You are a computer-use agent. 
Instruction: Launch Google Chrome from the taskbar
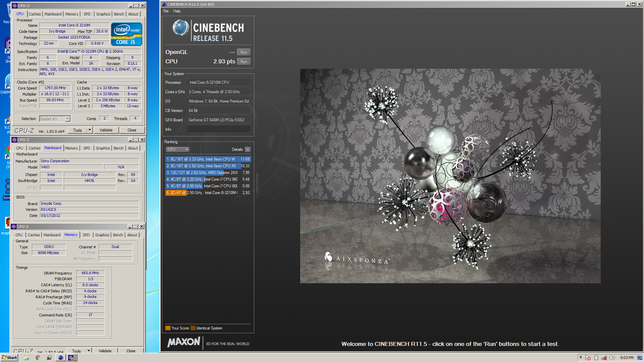[38, 358]
